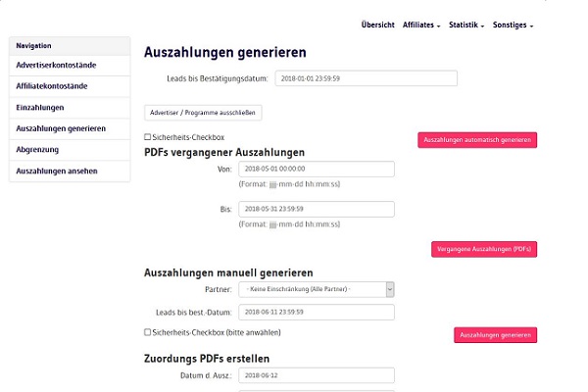This screenshot has width=588, height=392.
Task: Enable the first Sicherheits-Checkbox
Action: pyautogui.click(x=148, y=137)
